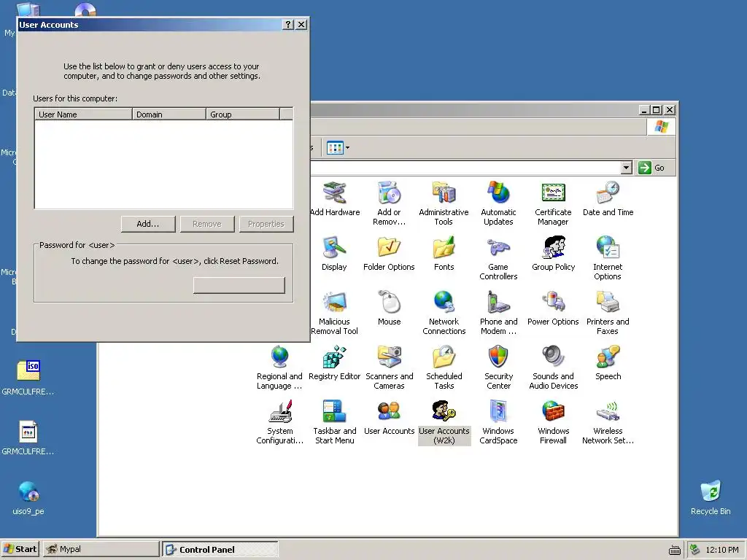Click the keyboard icon in system tray

tap(675, 550)
